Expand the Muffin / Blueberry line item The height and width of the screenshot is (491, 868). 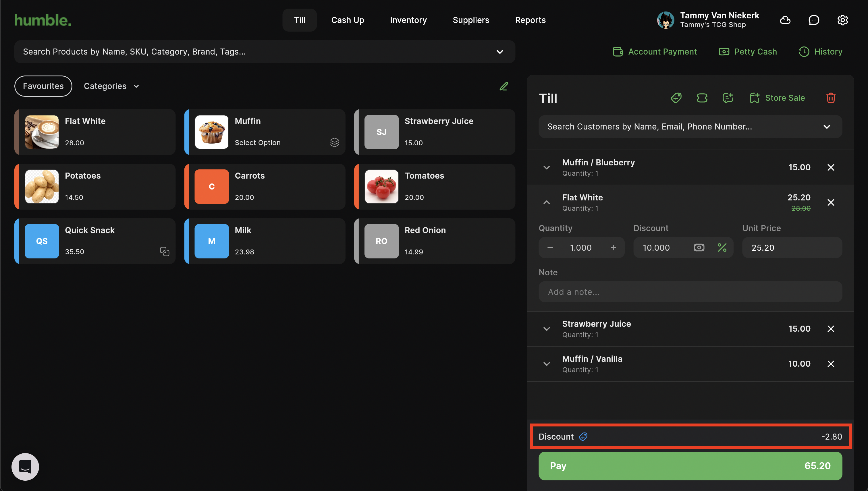[x=547, y=168]
